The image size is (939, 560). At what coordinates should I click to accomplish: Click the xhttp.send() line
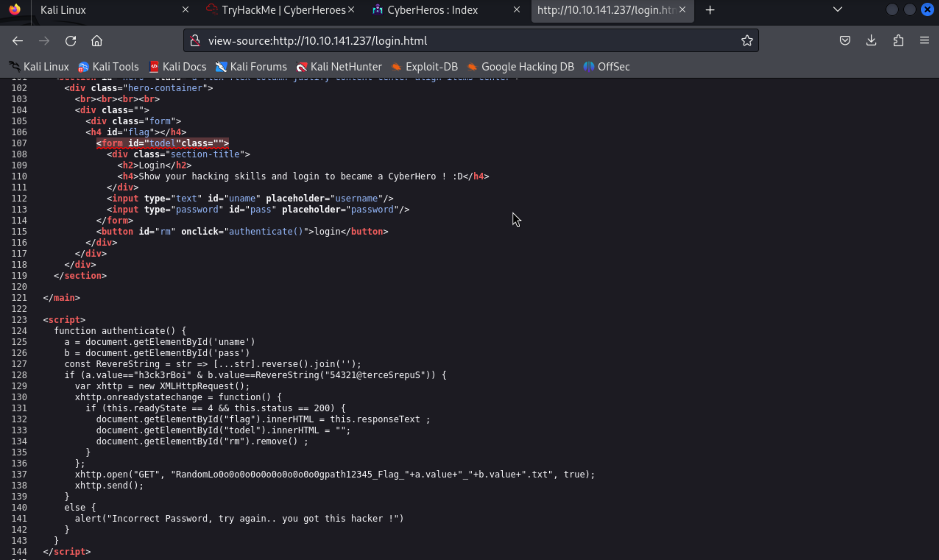pyautogui.click(x=109, y=485)
